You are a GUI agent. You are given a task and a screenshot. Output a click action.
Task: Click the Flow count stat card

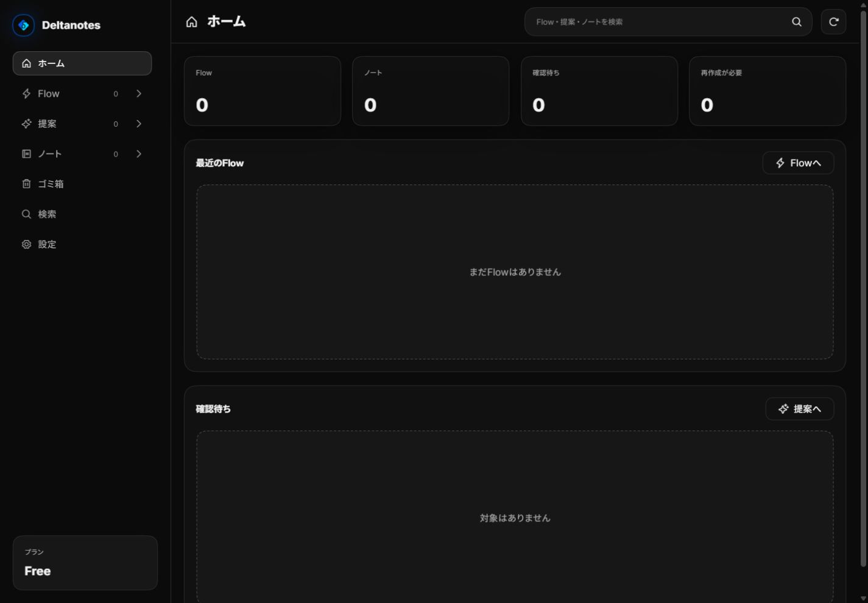click(x=263, y=91)
